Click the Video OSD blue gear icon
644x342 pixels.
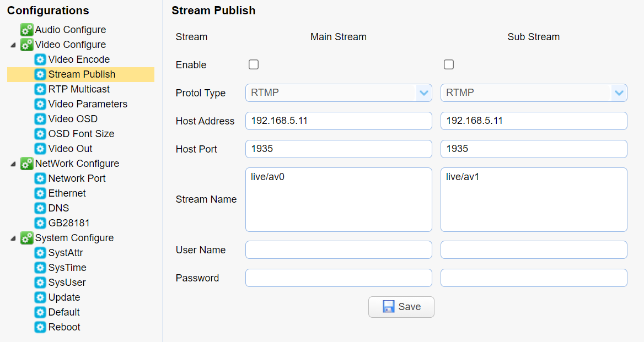click(x=40, y=119)
